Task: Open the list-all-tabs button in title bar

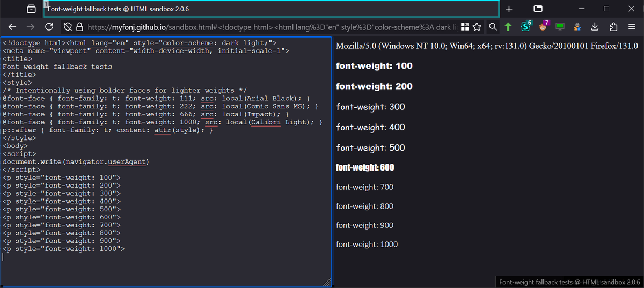Action: pos(538,9)
